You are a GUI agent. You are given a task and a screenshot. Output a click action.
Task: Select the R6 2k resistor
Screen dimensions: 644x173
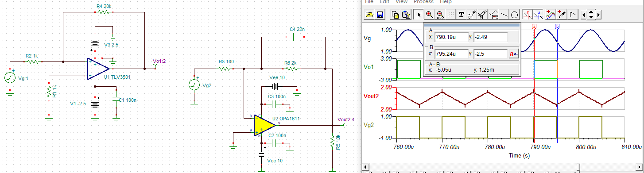tap(291, 69)
